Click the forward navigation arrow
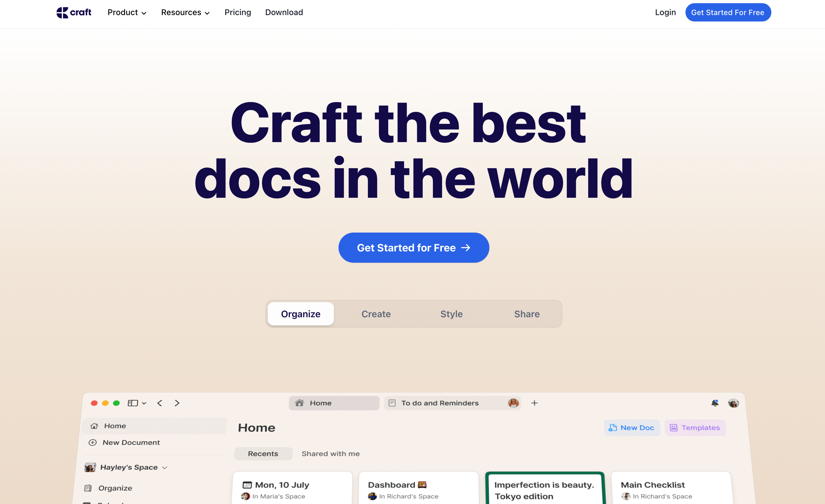 click(177, 403)
